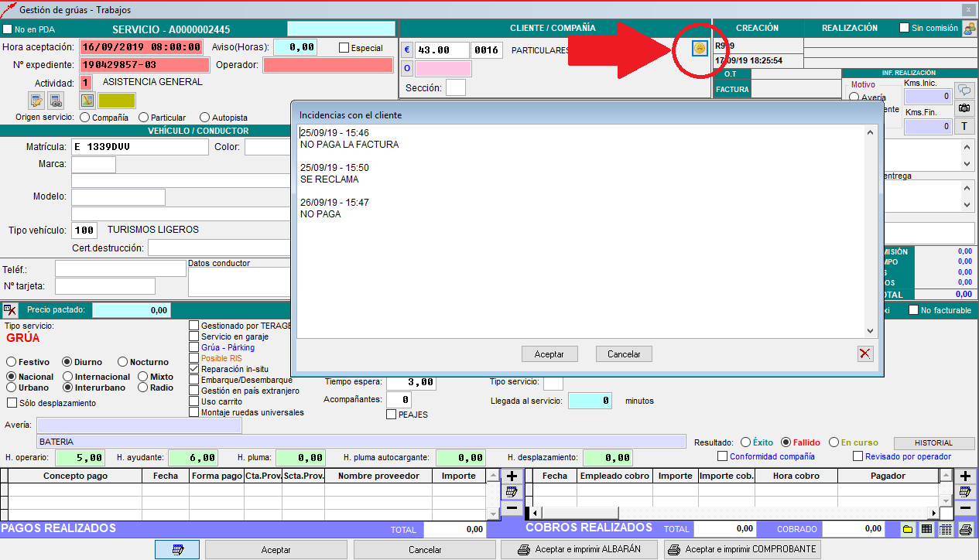The image size is (979, 560).
Task: Click the camera photos icon
Action: (964, 108)
